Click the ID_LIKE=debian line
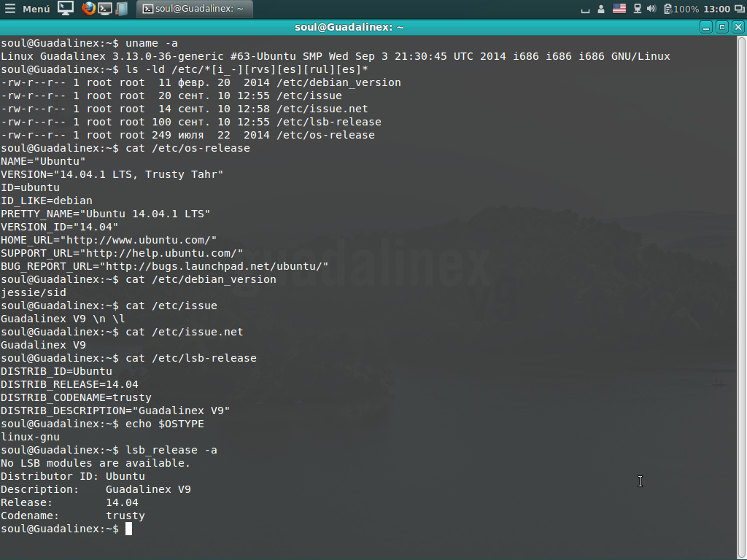Image resolution: width=747 pixels, height=560 pixels. click(x=46, y=201)
